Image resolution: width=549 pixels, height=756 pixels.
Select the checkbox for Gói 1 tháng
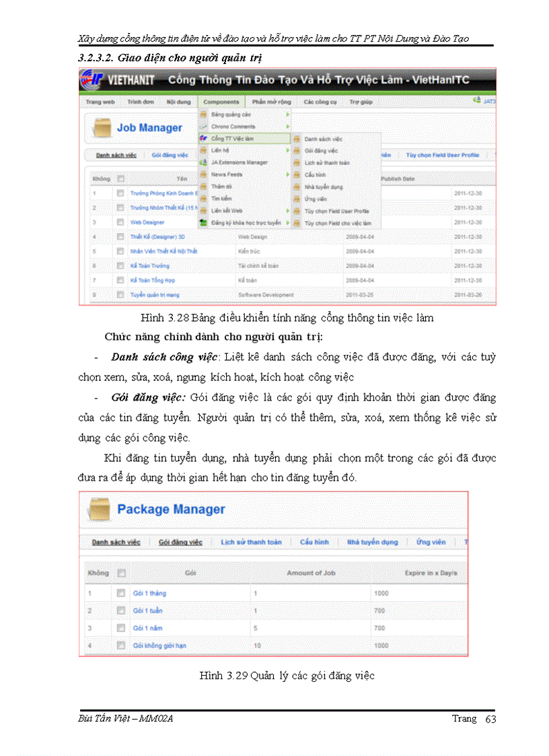[x=121, y=593]
